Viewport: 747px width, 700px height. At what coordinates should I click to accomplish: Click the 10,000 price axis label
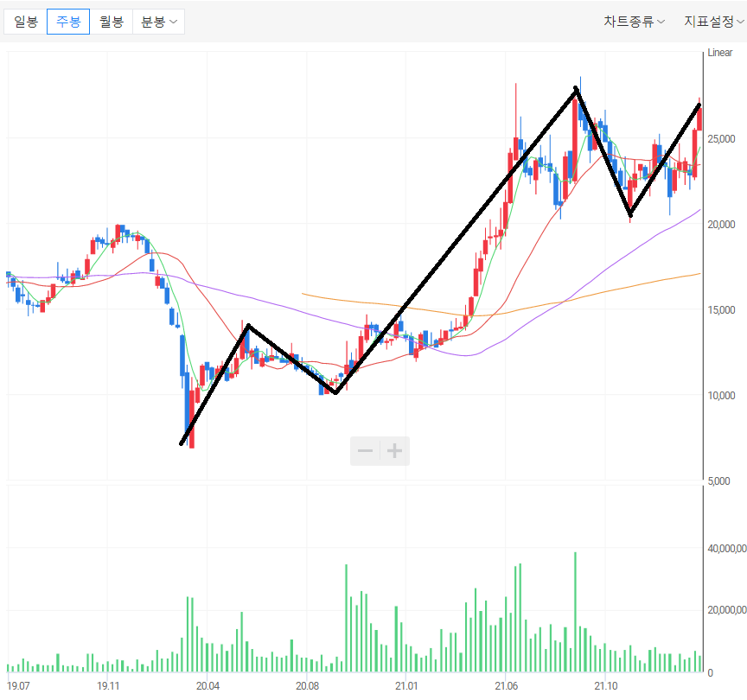pos(721,396)
